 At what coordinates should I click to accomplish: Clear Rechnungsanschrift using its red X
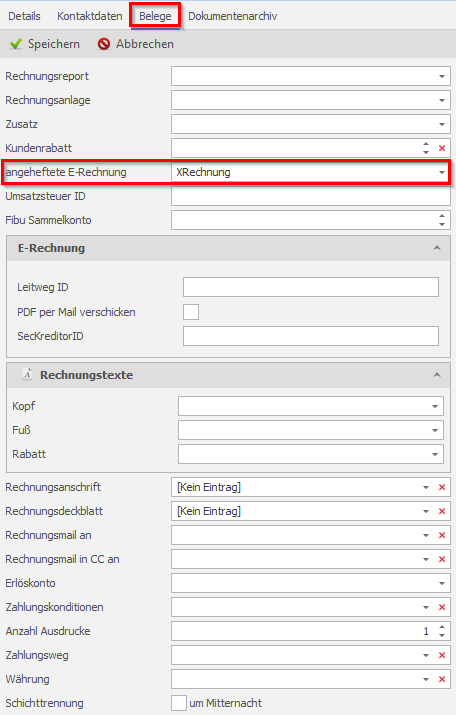tap(442, 487)
